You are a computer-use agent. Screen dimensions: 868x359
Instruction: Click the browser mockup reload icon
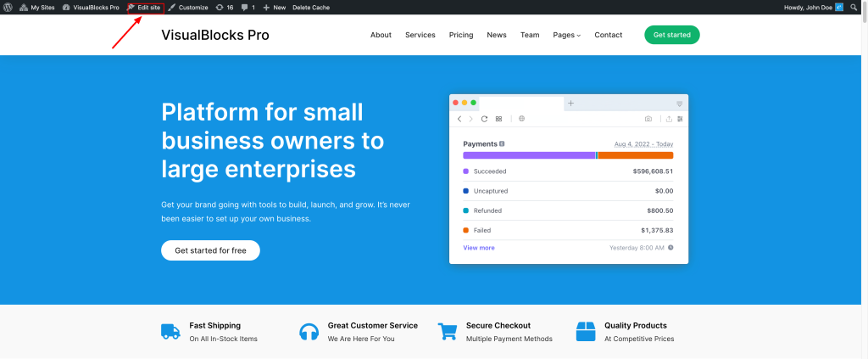pyautogui.click(x=484, y=119)
